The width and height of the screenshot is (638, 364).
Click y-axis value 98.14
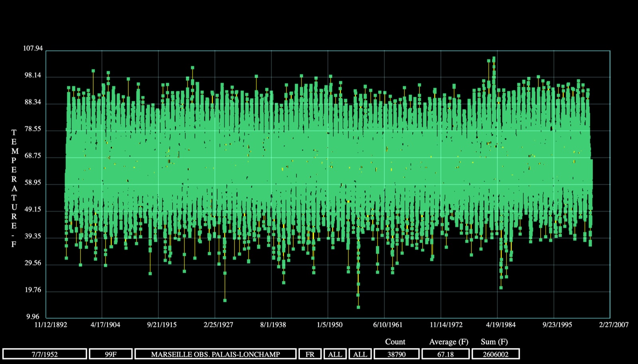click(x=33, y=75)
